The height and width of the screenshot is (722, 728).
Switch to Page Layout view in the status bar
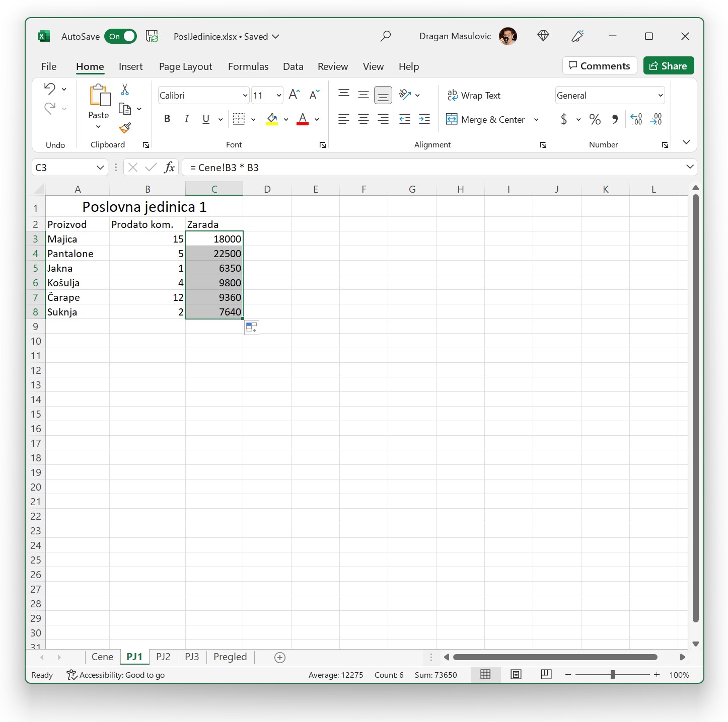(516, 675)
